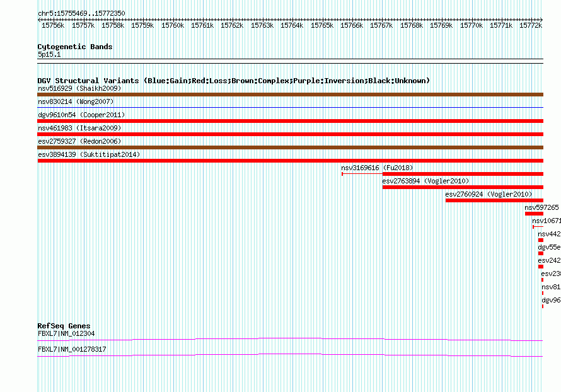Select the 15772k position on the ruler
The height and width of the screenshot is (392, 561).
tap(531, 25)
